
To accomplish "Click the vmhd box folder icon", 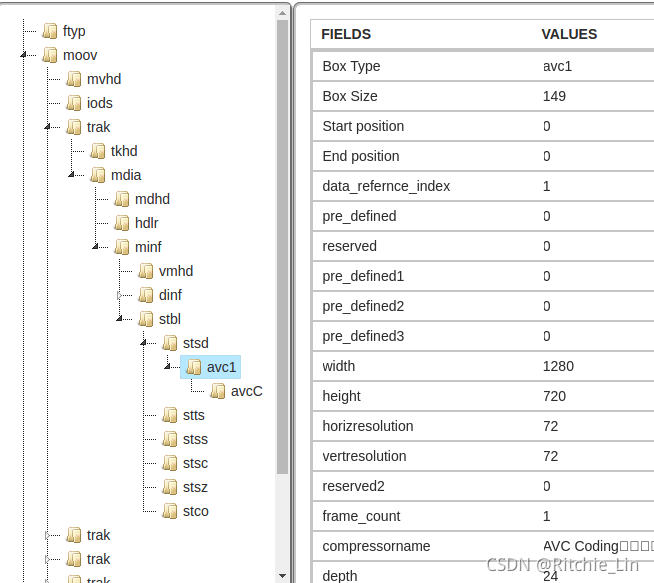I will pos(146,271).
